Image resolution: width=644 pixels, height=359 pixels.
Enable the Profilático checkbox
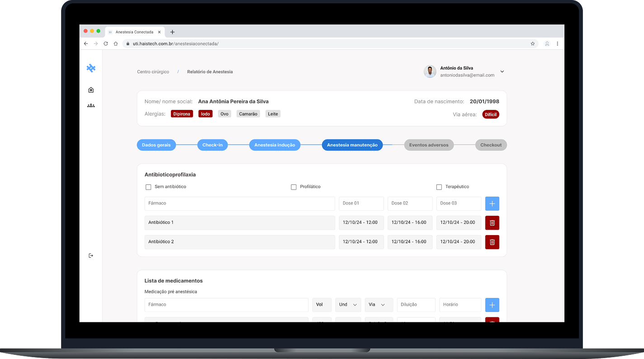(294, 187)
